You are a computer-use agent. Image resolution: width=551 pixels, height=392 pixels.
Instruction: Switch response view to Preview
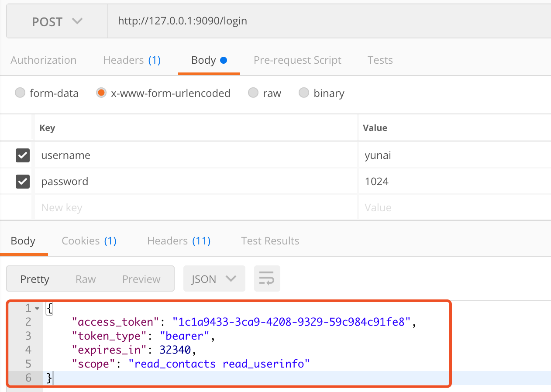click(141, 279)
